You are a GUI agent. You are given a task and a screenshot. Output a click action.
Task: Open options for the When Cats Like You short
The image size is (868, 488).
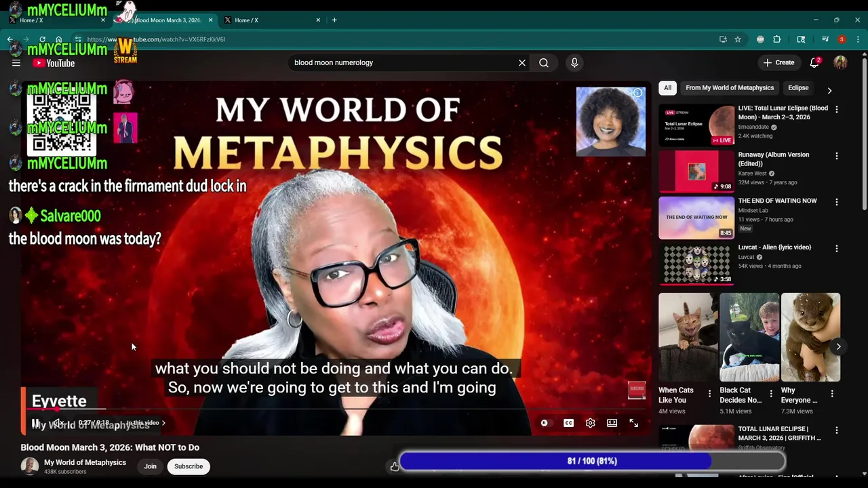[x=710, y=393]
